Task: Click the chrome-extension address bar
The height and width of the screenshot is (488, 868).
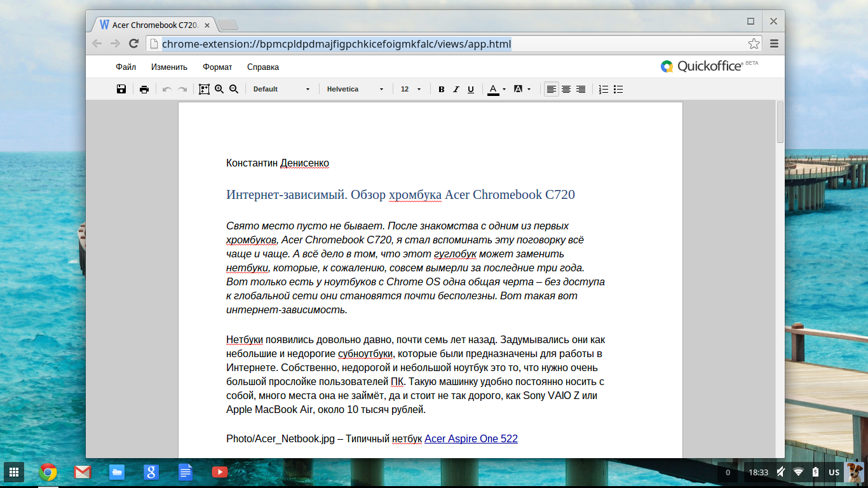Action: point(453,44)
